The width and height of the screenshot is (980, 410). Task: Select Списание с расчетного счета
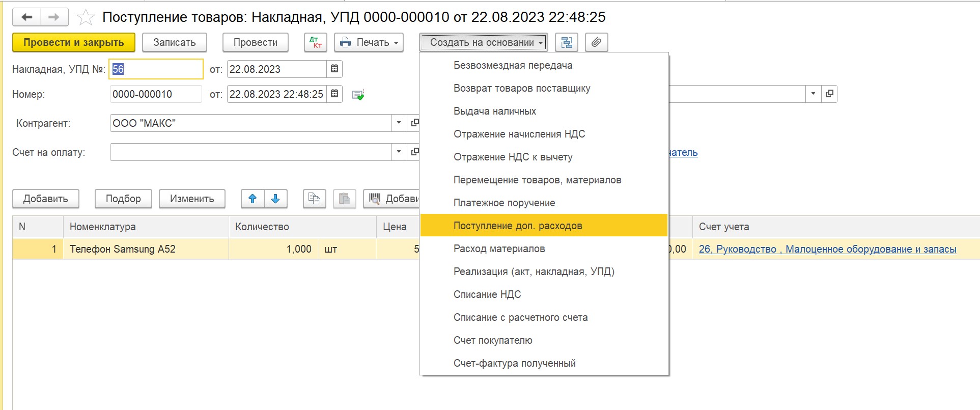pyautogui.click(x=544, y=317)
